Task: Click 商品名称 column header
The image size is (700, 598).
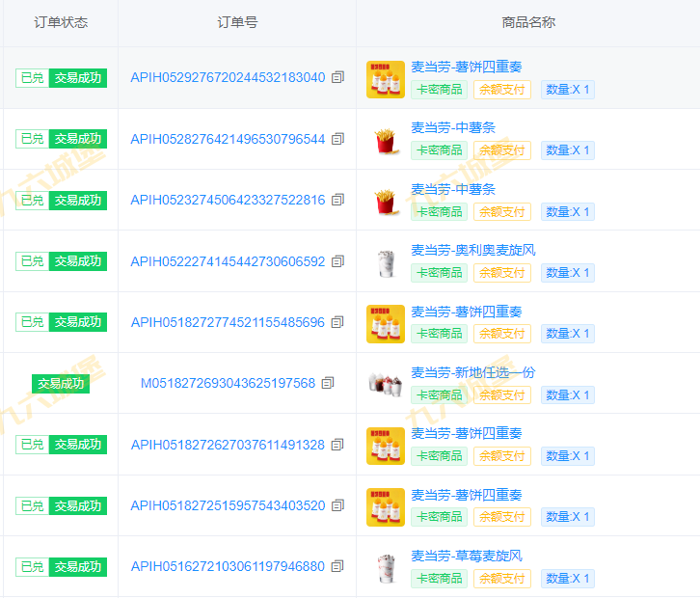Action: (x=528, y=22)
